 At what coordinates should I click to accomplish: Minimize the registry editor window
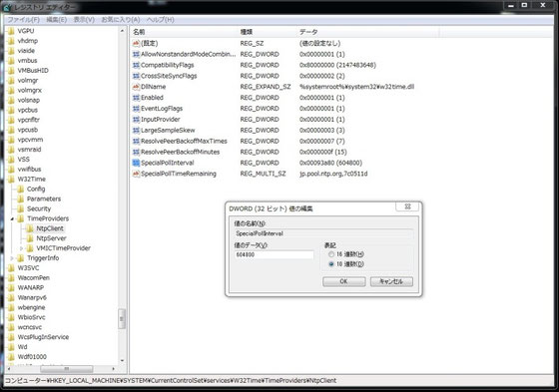(511, 5)
